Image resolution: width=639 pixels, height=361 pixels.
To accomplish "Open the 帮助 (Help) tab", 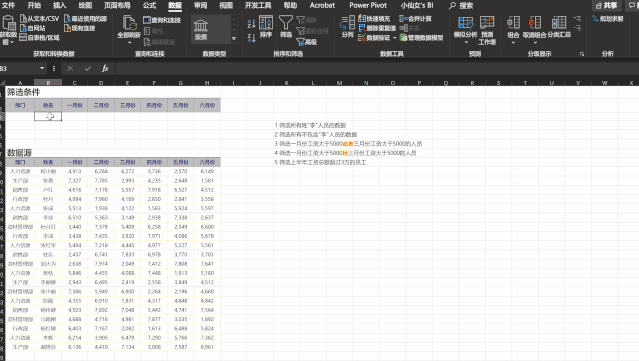I will coord(290,5).
